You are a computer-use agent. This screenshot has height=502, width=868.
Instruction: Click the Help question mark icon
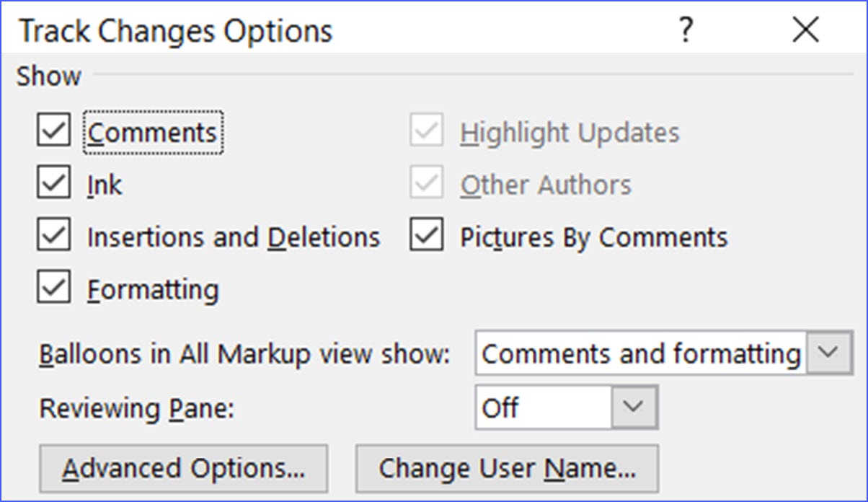[686, 31]
